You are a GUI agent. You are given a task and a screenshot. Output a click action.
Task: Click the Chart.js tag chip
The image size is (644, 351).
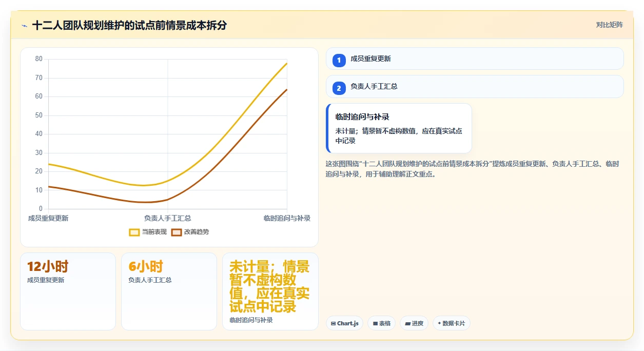345,323
